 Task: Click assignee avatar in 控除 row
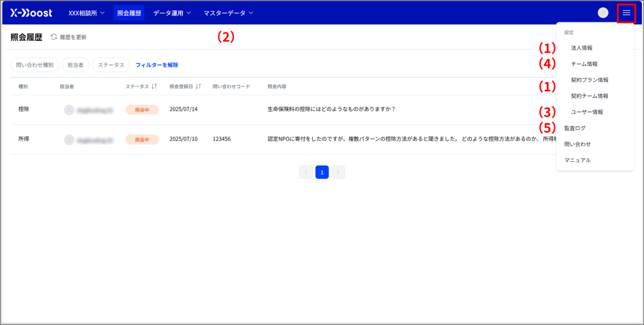(x=69, y=109)
